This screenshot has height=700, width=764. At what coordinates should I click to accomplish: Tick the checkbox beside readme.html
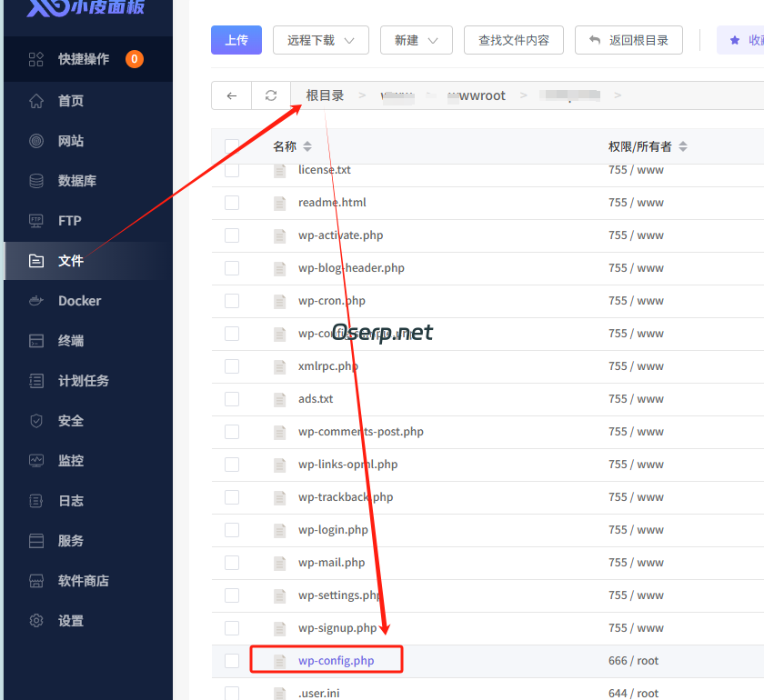(x=231, y=202)
